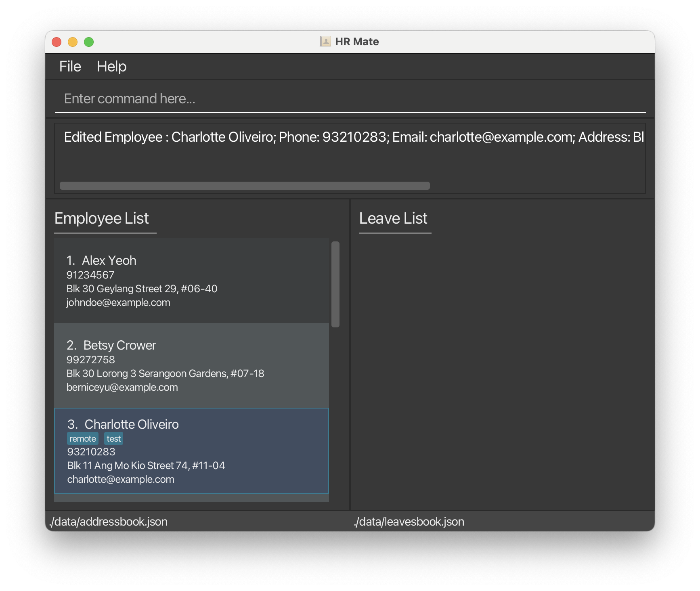
Task: Click the Employee List vertical scrollbar
Action: pyautogui.click(x=335, y=284)
